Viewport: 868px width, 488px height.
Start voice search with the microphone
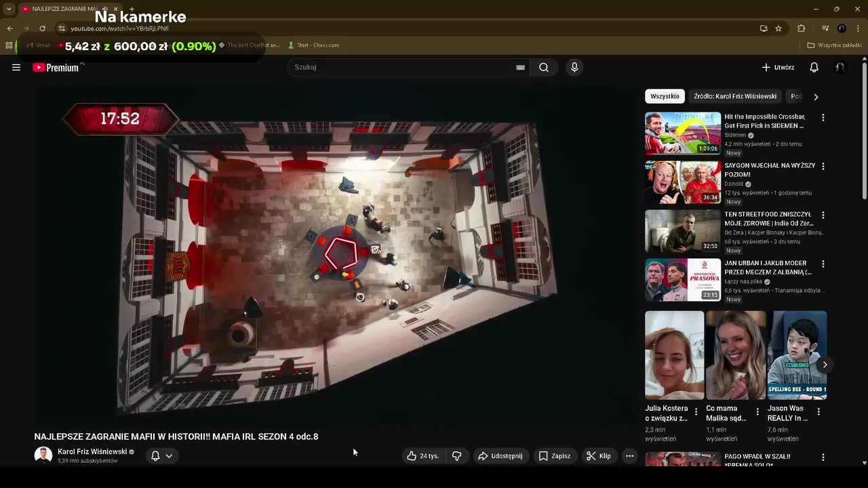coord(574,67)
